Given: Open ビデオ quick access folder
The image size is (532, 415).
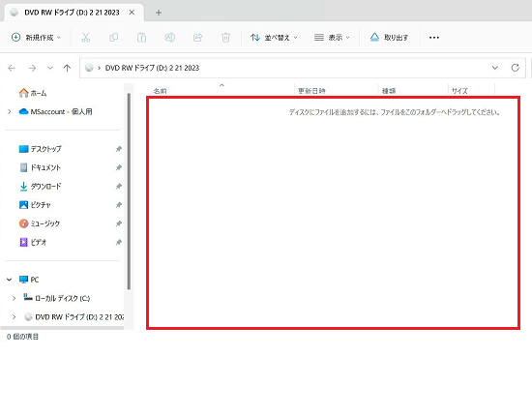Looking at the screenshot, I should [33, 242].
